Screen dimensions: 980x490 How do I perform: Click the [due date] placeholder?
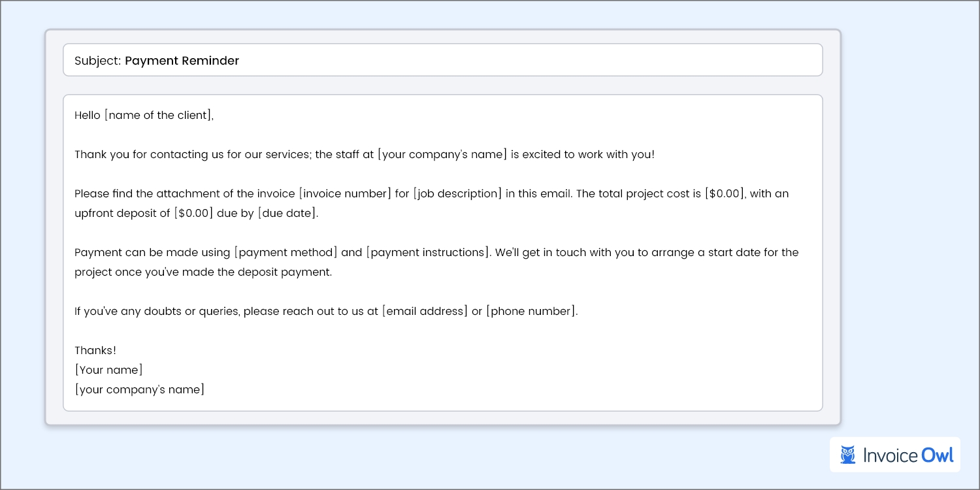pyautogui.click(x=287, y=214)
